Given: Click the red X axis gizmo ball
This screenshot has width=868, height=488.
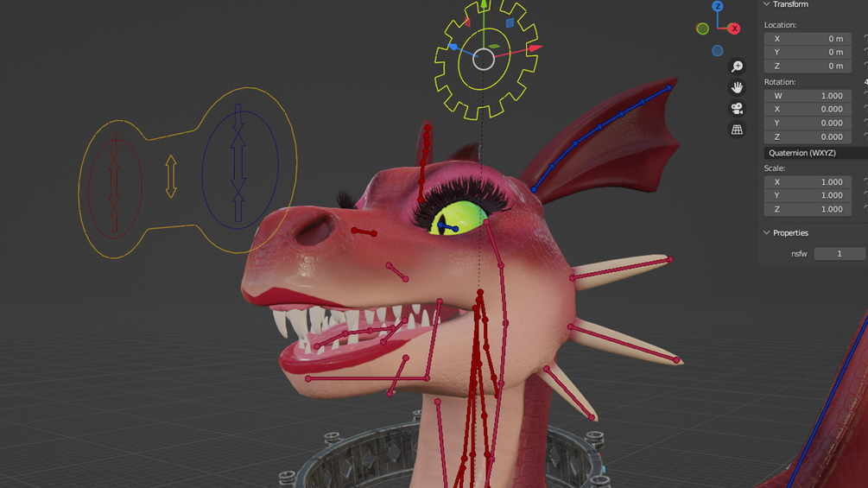Looking at the screenshot, I should click(x=734, y=29).
